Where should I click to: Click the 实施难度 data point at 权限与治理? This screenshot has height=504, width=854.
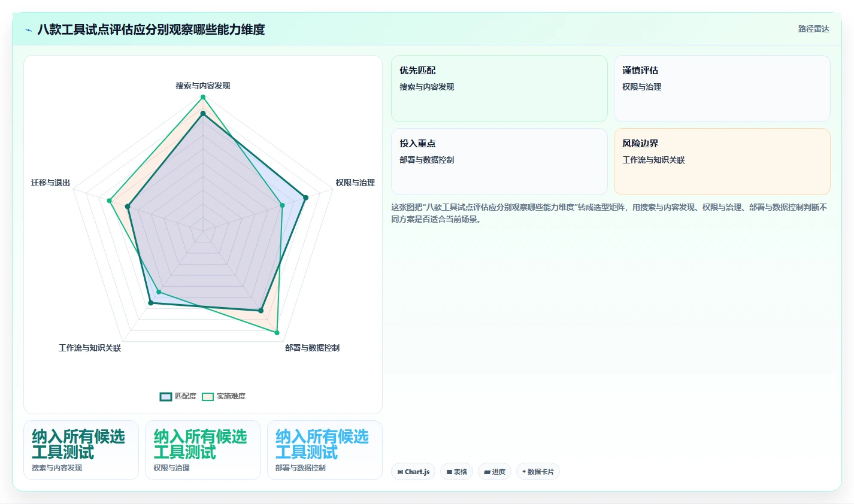(x=283, y=205)
